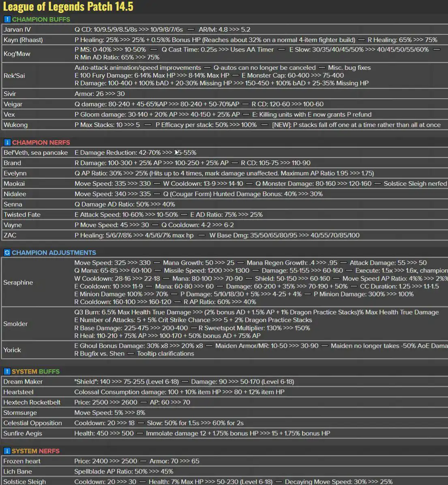Click the "Twisted Fate" champion name
Viewport: 448px width, 485px height.
coord(22,214)
